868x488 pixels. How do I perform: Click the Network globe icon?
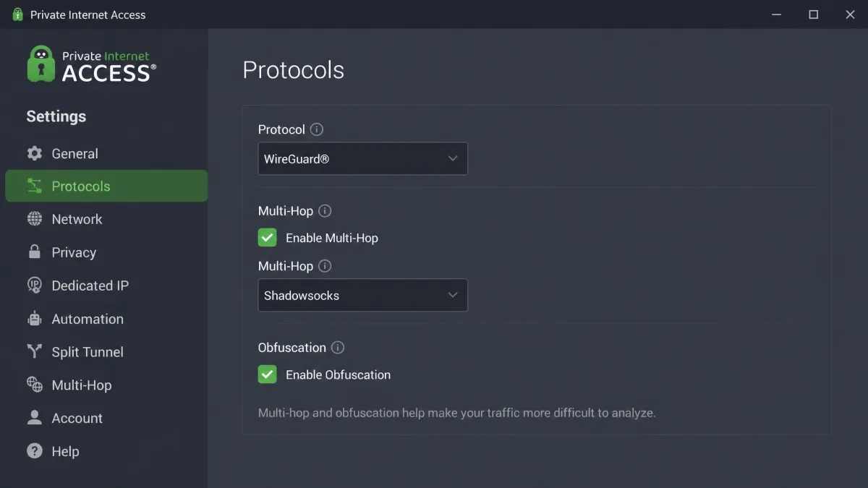[x=35, y=219]
